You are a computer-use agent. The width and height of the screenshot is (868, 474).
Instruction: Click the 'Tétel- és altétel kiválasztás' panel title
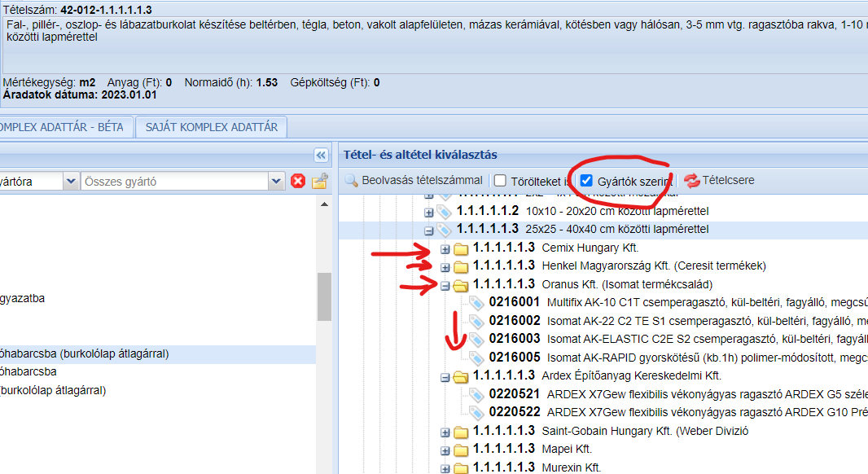pyautogui.click(x=420, y=155)
